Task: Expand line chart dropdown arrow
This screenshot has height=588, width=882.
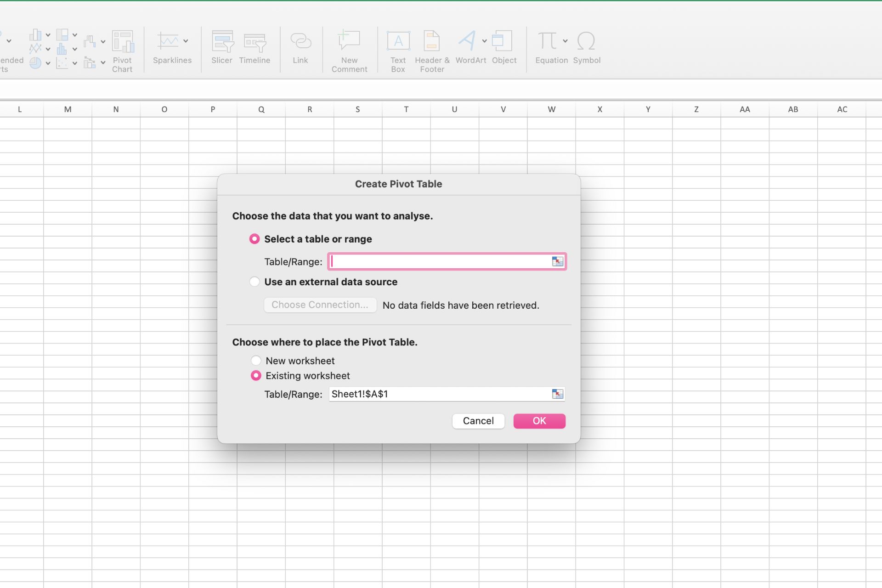Action: pos(48,49)
